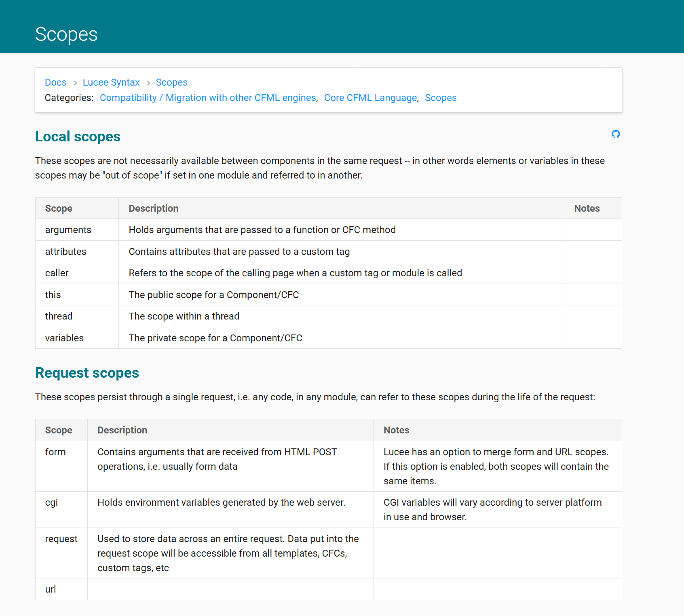
Task: Select the caller scope cell
Action: click(77, 273)
